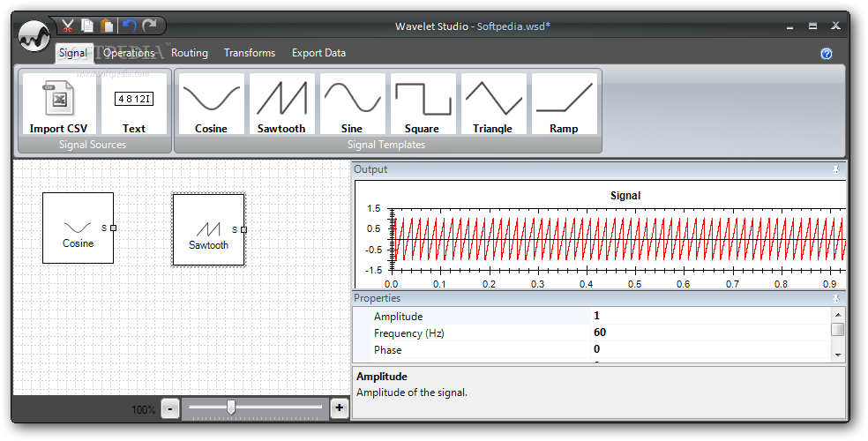Add a Sawtooth signal template
This screenshot has height=441, width=868.
(x=281, y=105)
